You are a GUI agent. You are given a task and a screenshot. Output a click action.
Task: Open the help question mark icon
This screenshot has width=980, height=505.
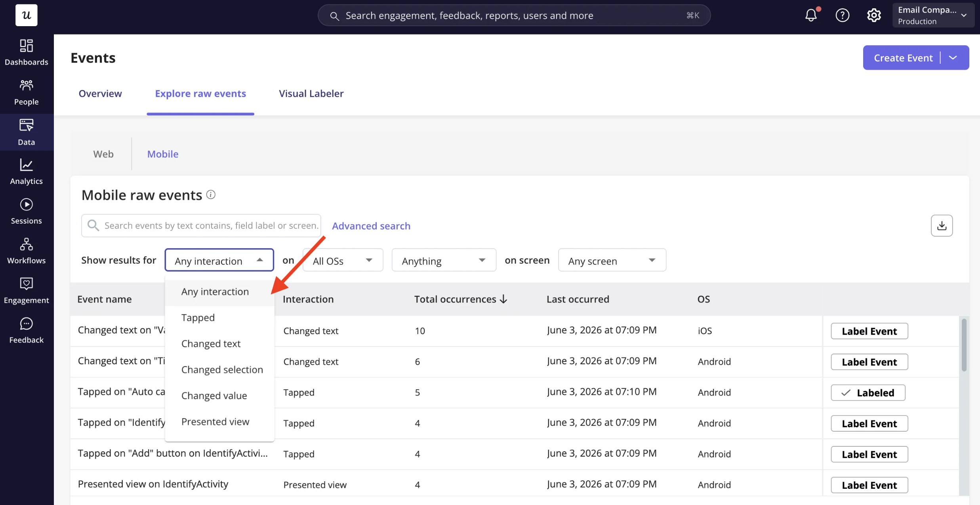[x=842, y=15]
